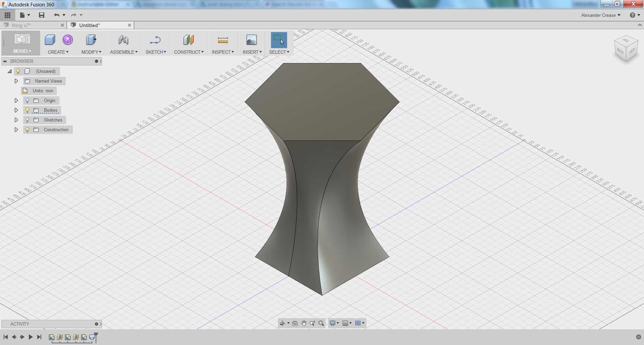Toggle the Activity panel pin dot
This screenshot has width=644, height=345.
click(96, 324)
